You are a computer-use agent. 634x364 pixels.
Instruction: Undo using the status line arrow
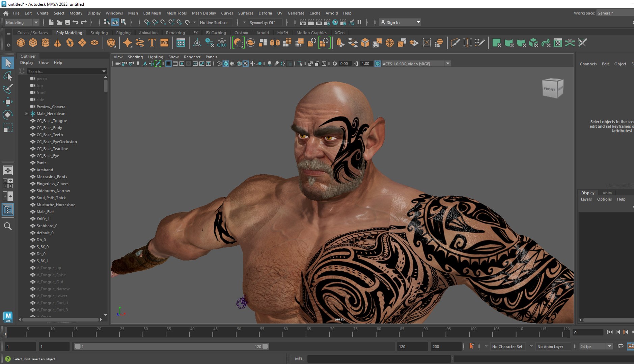76,22
